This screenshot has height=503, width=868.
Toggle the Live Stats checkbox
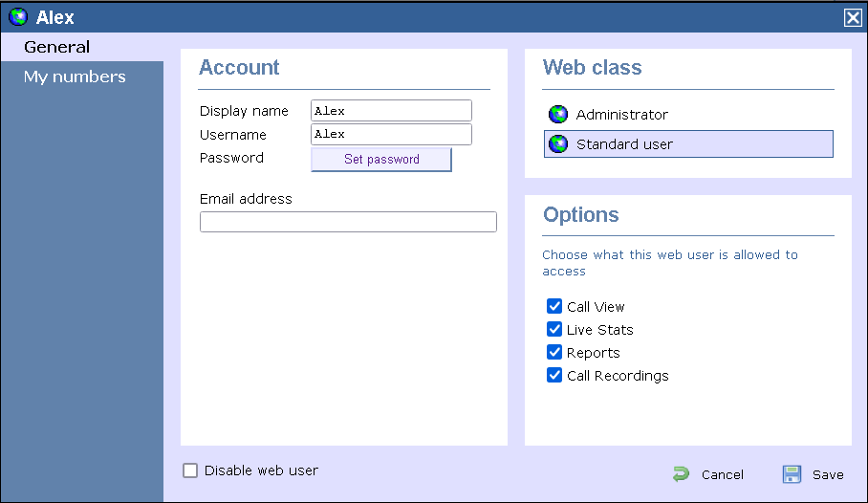point(554,330)
